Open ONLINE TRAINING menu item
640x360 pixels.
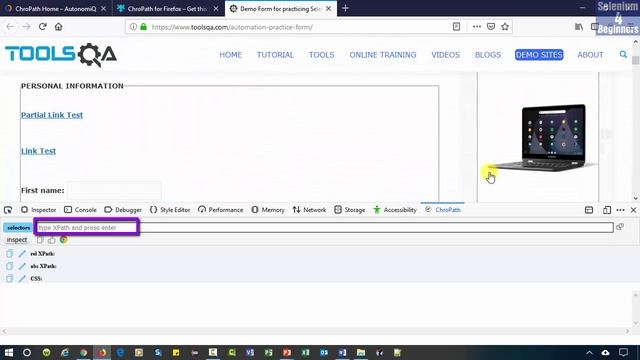click(383, 55)
